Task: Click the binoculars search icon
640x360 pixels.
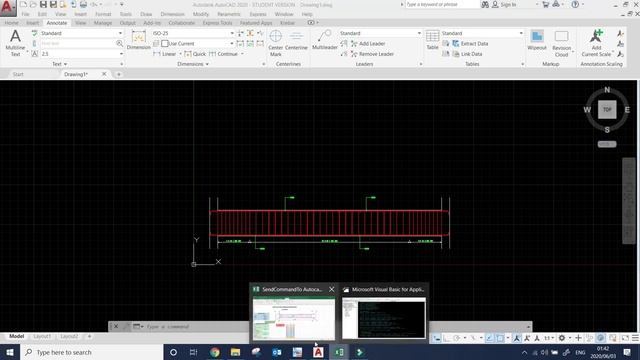Action: (485, 4)
